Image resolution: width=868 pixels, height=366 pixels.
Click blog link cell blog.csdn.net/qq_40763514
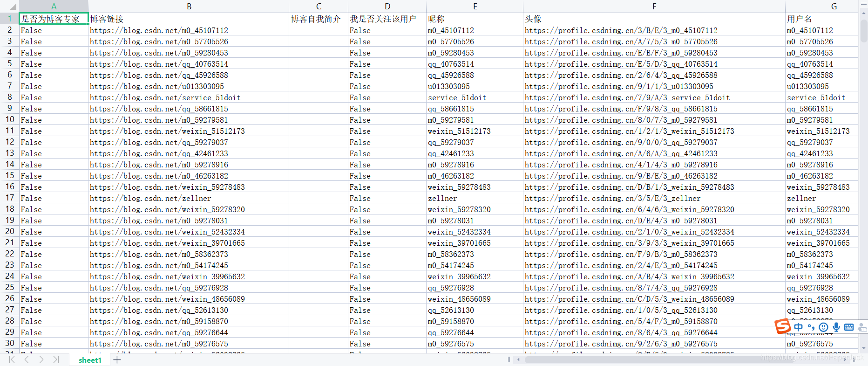[189, 64]
